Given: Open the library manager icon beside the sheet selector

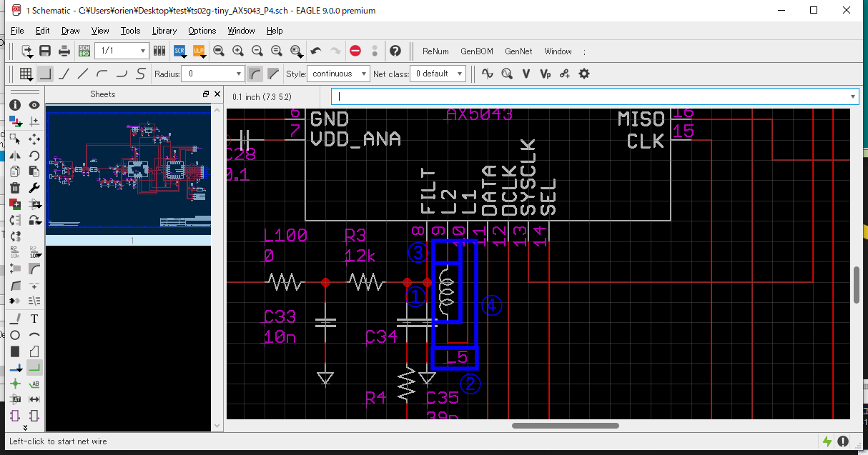Looking at the screenshot, I should pos(160,51).
